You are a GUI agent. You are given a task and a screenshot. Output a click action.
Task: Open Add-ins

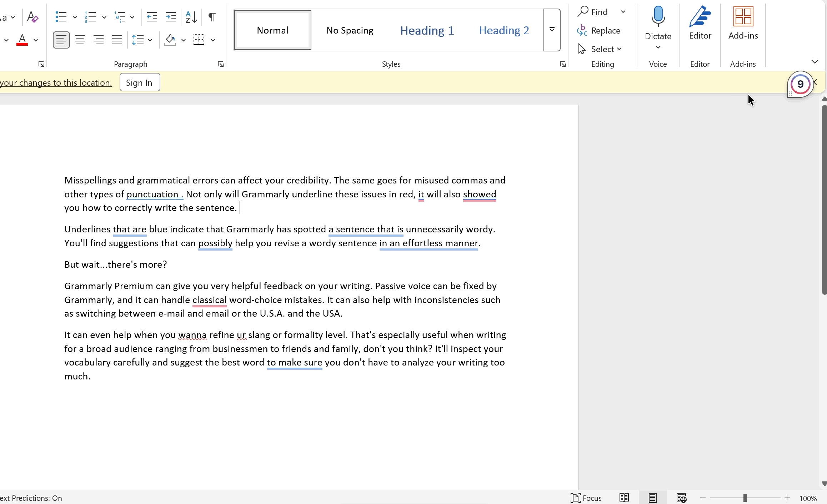pyautogui.click(x=743, y=23)
